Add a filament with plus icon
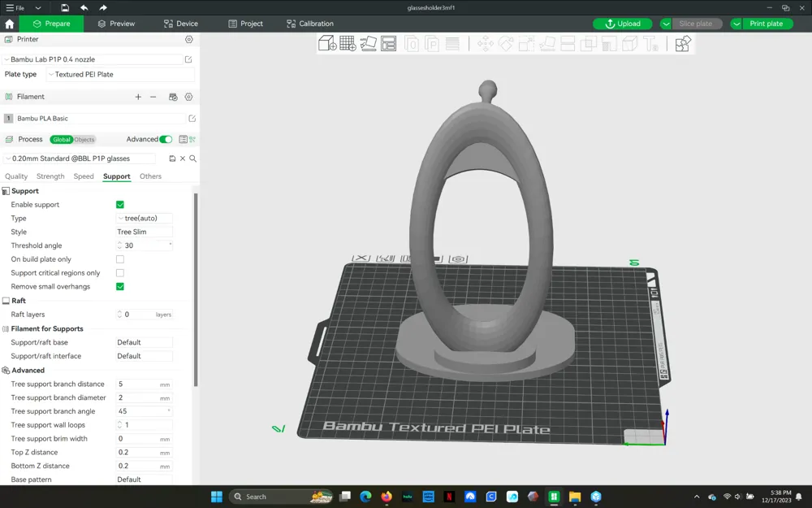The height and width of the screenshot is (508, 812). [138, 97]
